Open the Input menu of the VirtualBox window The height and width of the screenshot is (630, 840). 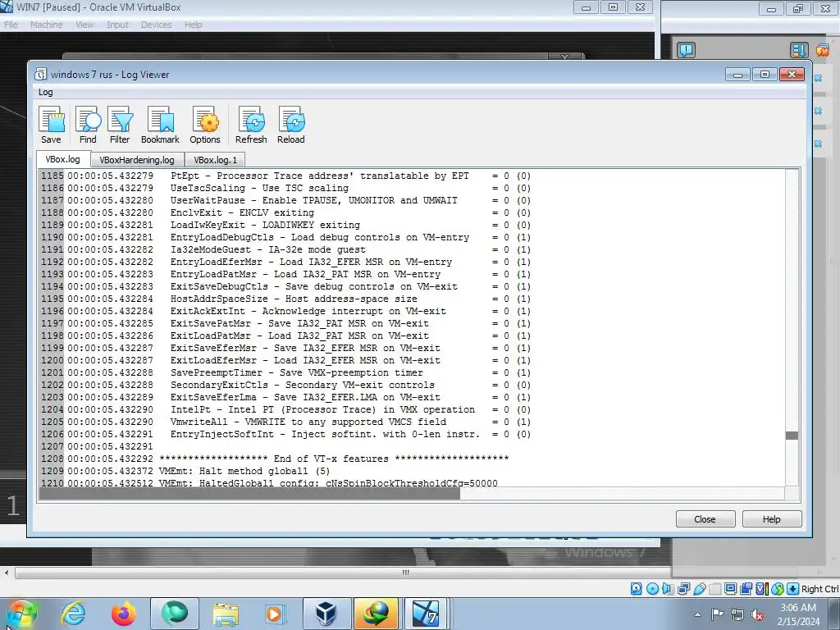coord(117,25)
